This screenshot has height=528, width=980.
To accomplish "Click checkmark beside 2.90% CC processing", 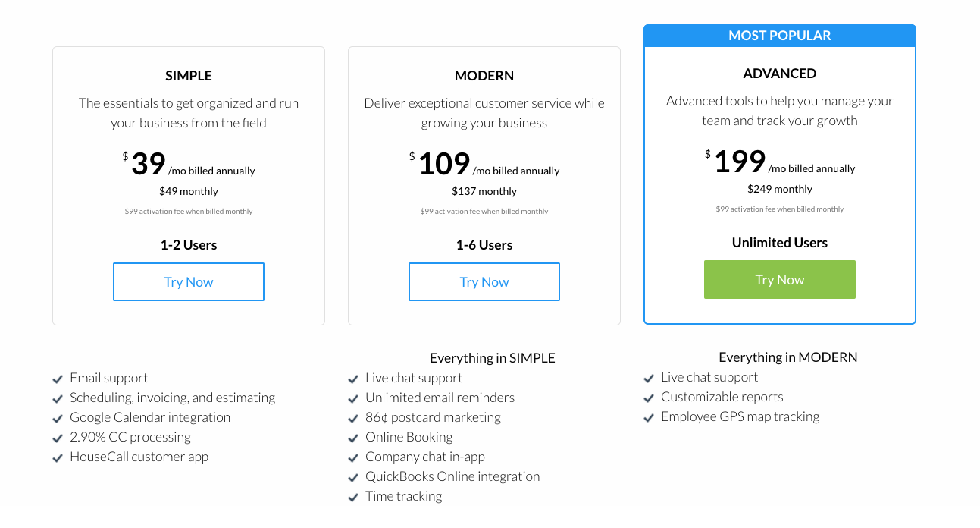I will [58, 438].
